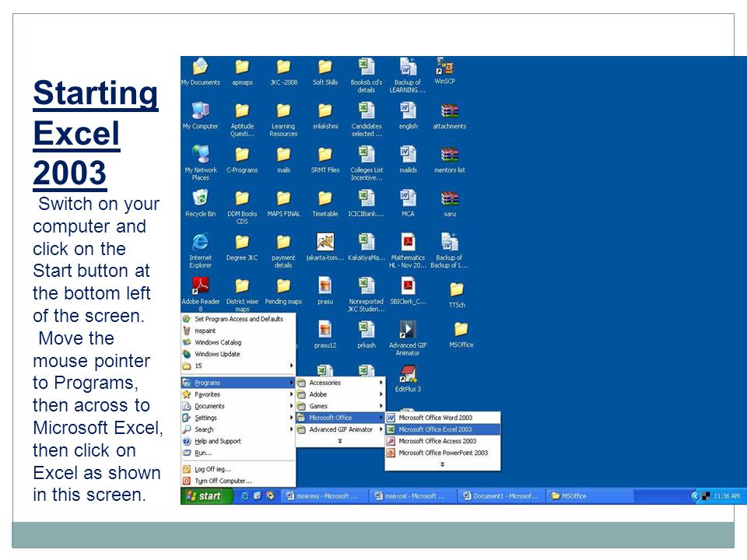Open the My Computer desktop icon
The width and height of the screenshot is (747, 560).
tap(201, 115)
